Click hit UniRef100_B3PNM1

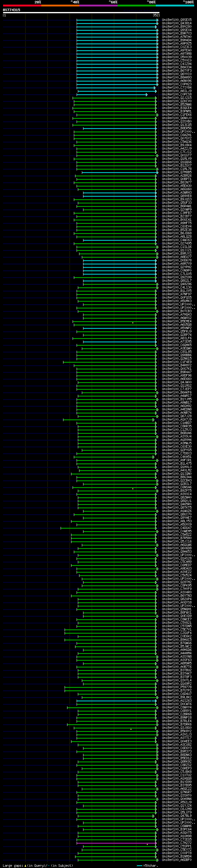pyautogui.click(x=177, y=111)
